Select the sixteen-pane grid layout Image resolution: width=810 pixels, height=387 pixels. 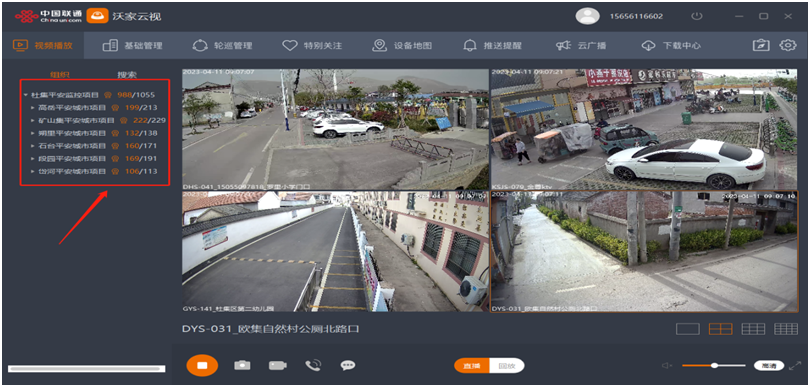[x=786, y=329]
